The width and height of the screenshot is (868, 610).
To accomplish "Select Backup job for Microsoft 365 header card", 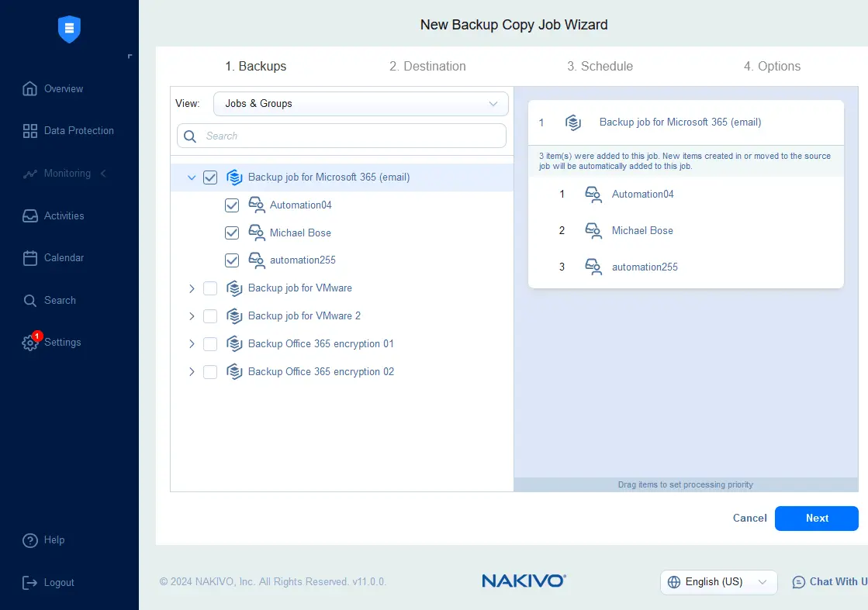I will pos(686,122).
